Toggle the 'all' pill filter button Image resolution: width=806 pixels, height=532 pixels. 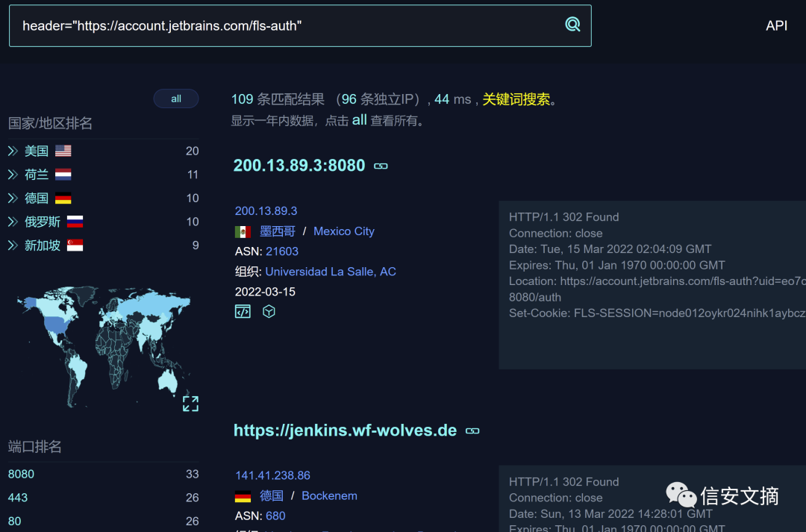click(176, 98)
